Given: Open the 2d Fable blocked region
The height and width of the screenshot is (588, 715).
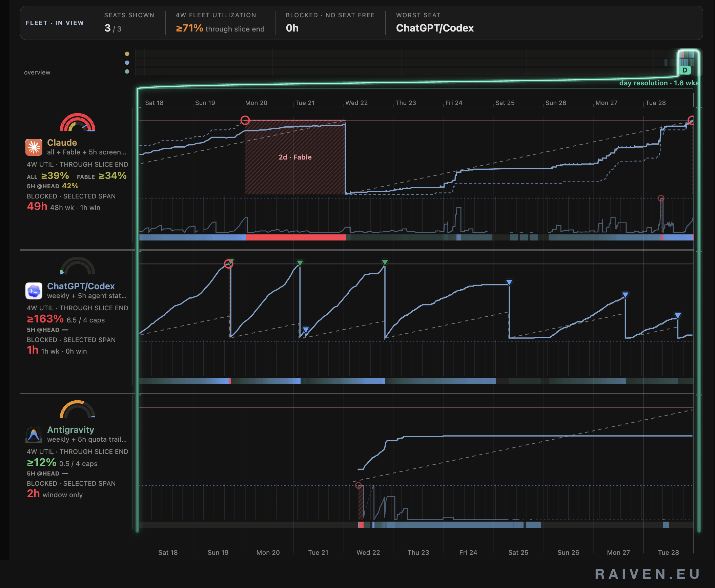Looking at the screenshot, I should click(295, 157).
